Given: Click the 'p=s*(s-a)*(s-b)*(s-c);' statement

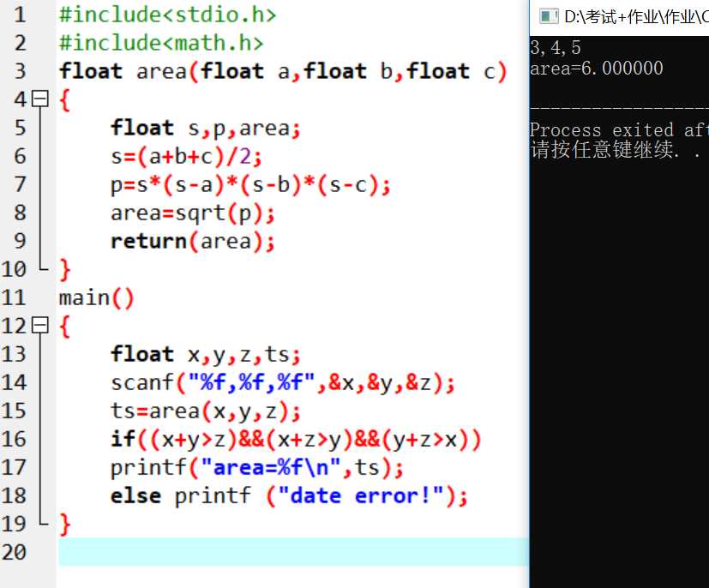Looking at the screenshot, I should (250, 185).
